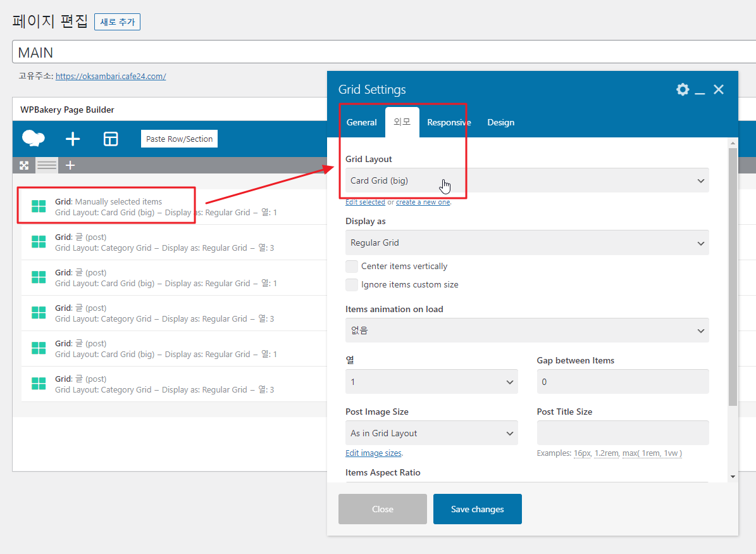Switch to the 외모 tab
756x554 pixels.
402,123
